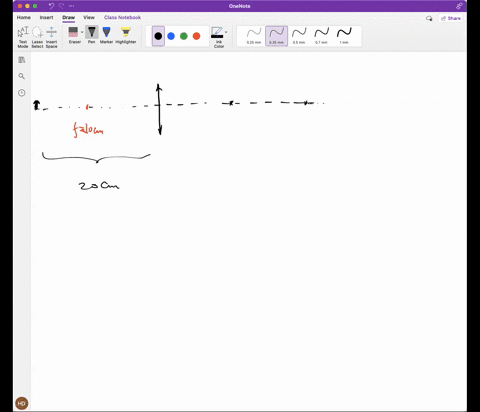Open the more options ellipsis in the title bar
The image size is (480, 412).
(71, 6)
